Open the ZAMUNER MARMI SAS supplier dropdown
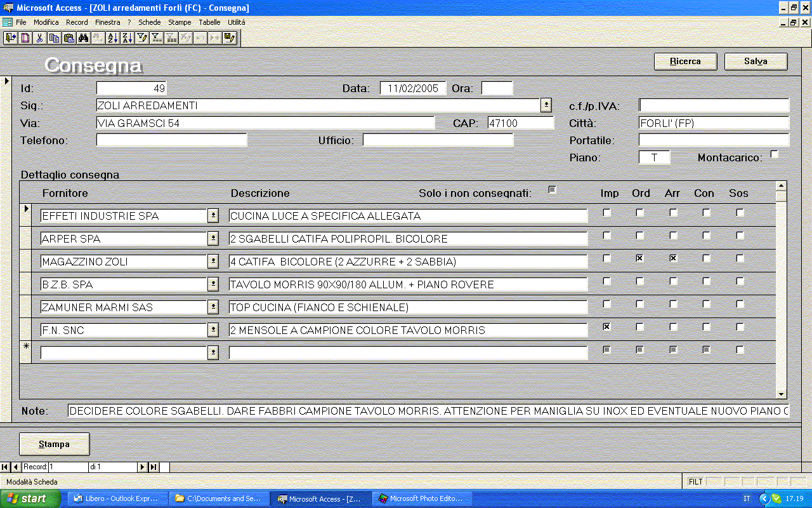Image resolution: width=812 pixels, height=508 pixels. (x=213, y=307)
